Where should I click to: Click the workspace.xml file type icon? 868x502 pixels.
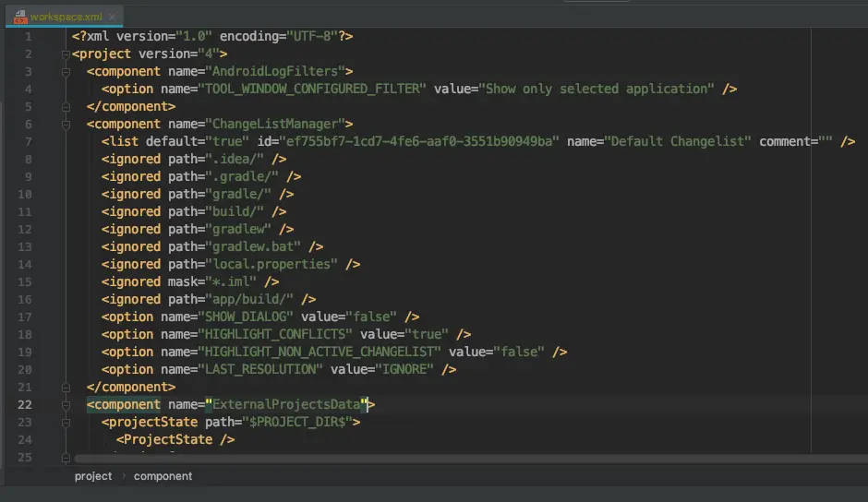(x=20, y=18)
